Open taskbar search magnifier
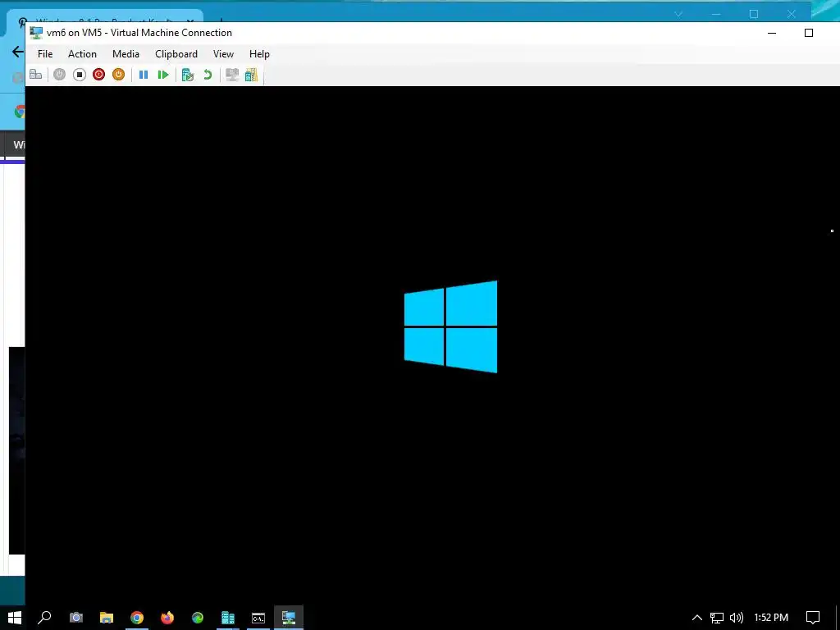The image size is (840, 630). 44,618
